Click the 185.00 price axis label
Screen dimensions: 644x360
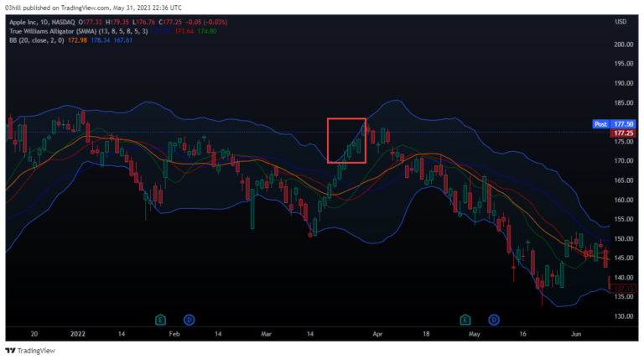point(624,102)
